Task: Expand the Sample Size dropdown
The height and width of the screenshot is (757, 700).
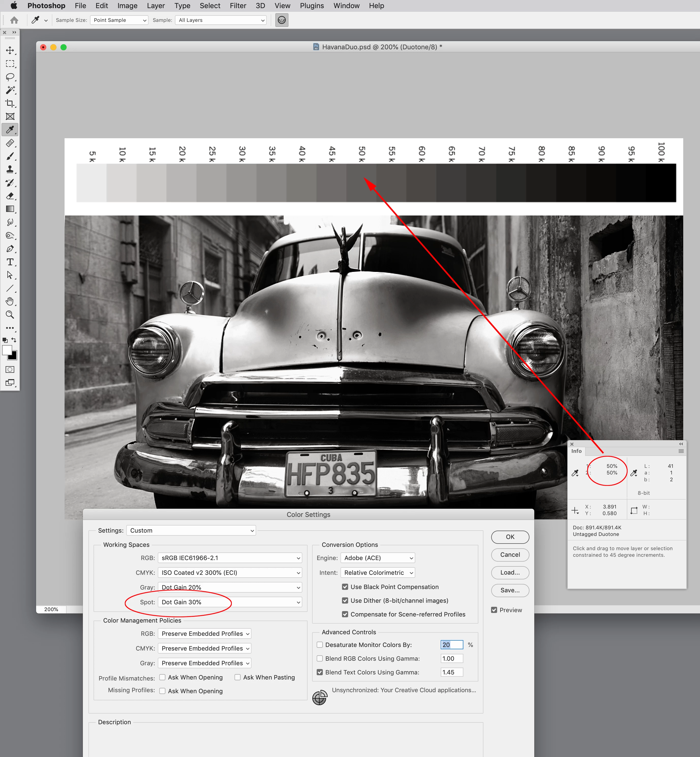Action: (x=119, y=20)
